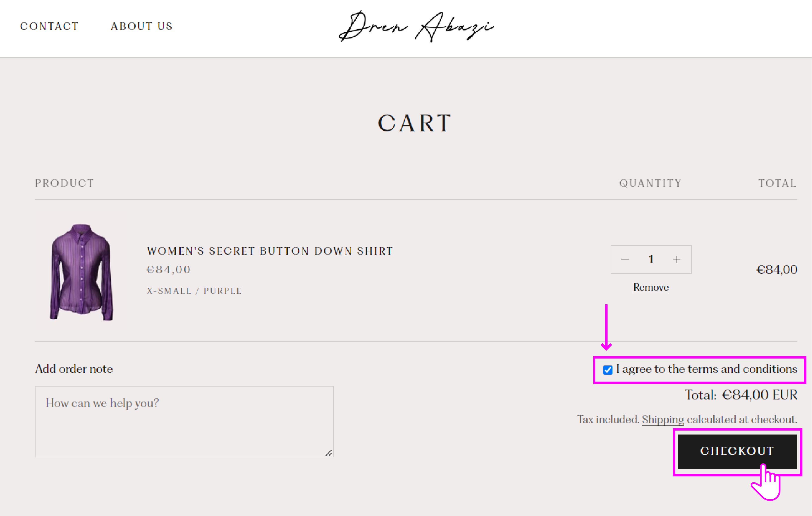Screen dimensions: 812x516
Task: Remove the shirt from the cart
Action: pyautogui.click(x=651, y=287)
